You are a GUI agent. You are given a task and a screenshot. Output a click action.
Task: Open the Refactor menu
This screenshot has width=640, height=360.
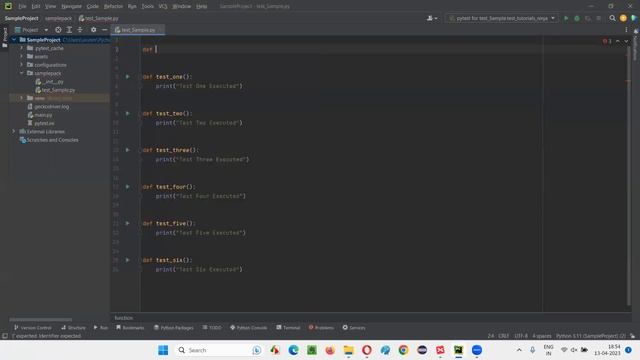coord(113,6)
